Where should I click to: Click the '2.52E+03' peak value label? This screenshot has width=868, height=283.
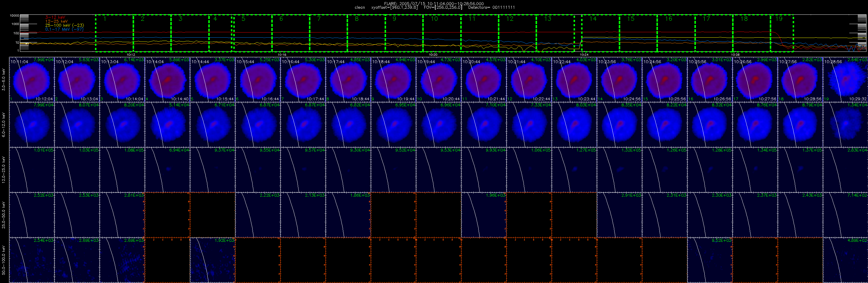click(x=44, y=195)
